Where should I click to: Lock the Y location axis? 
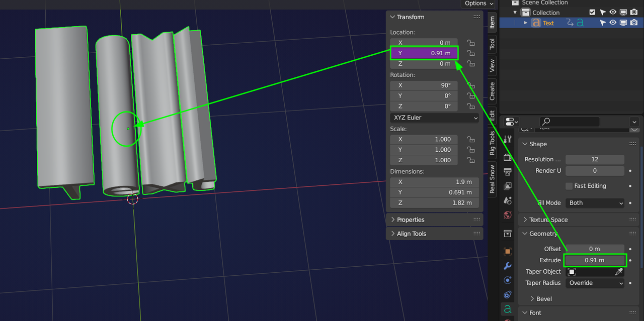(471, 53)
